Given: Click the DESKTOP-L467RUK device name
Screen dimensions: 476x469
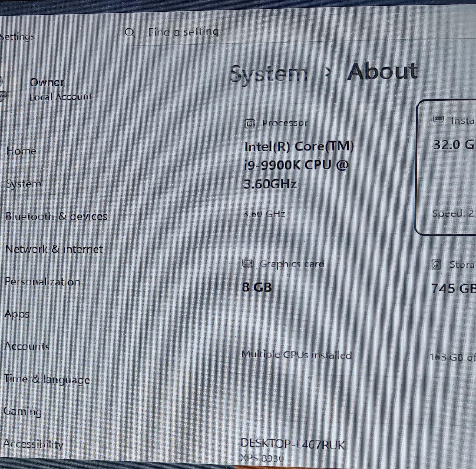Looking at the screenshot, I should click(293, 444).
